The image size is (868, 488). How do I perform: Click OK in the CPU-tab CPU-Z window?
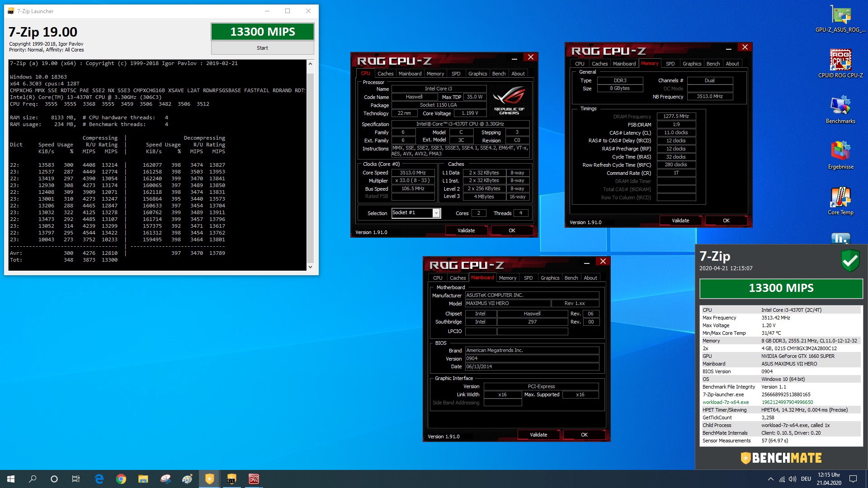[x=512, y=230]
